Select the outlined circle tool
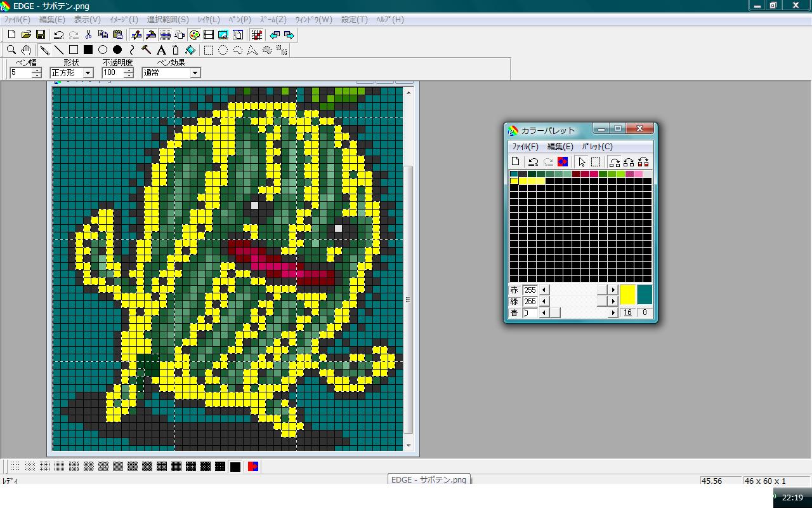Image resolution: width=812 pixels, height=508 pixels. (103, 50)
